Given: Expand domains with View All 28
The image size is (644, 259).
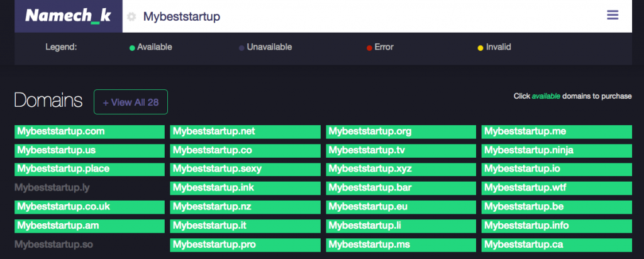Looking at the screenshot, I should coord(131,102).
